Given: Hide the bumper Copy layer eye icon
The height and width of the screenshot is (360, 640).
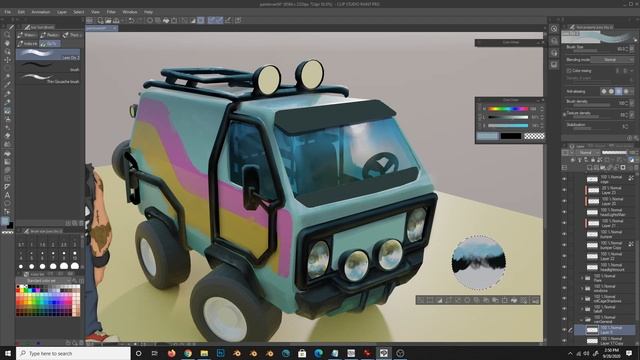Looking at the screenshot, I should click(x=564, y=245).
